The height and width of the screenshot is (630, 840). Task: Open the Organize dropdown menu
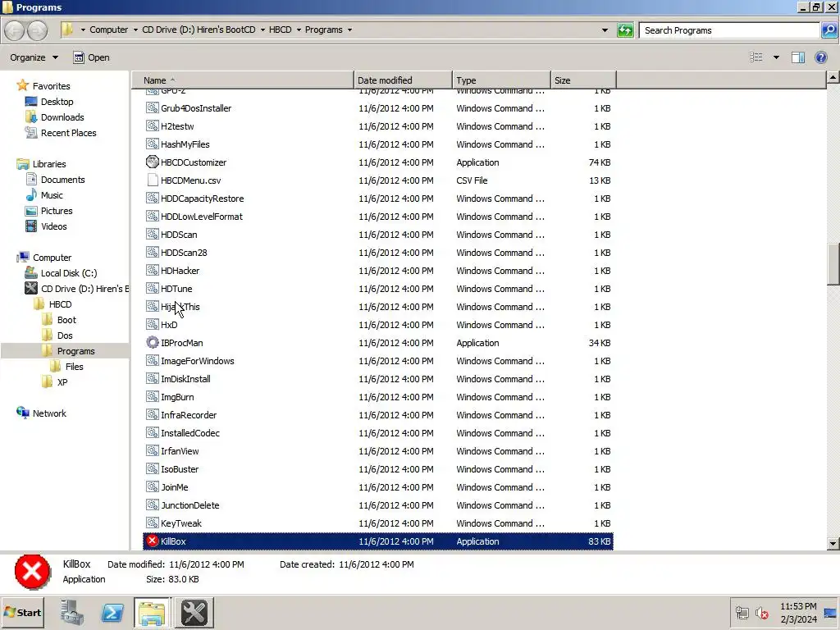(x=34, y=57)
